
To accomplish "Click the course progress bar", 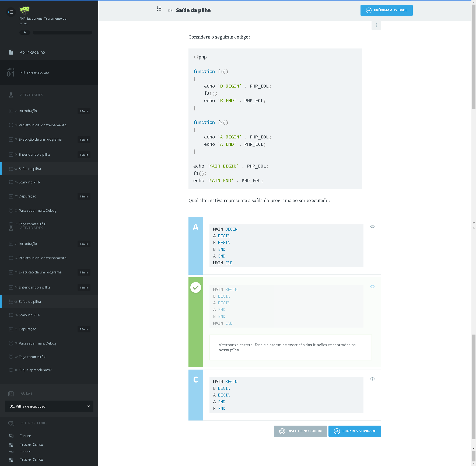I will [62, 33].
